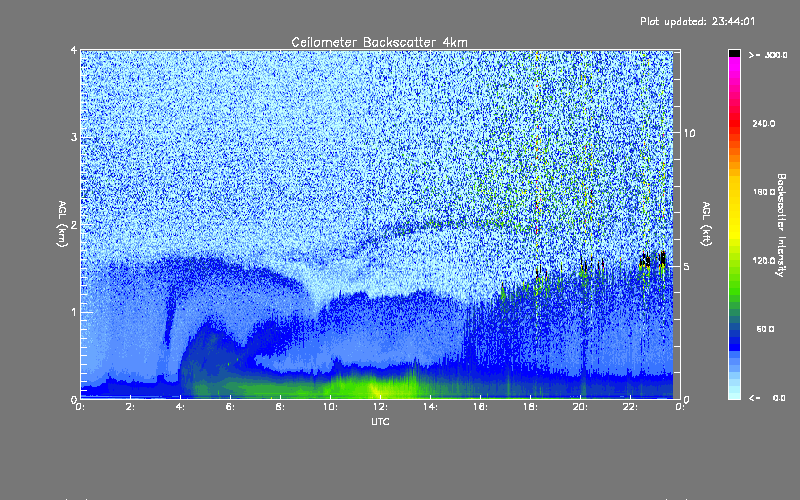The image size is (800, 500).
Task: Click the "20:" UTC tick label
Action: (580, 407)
